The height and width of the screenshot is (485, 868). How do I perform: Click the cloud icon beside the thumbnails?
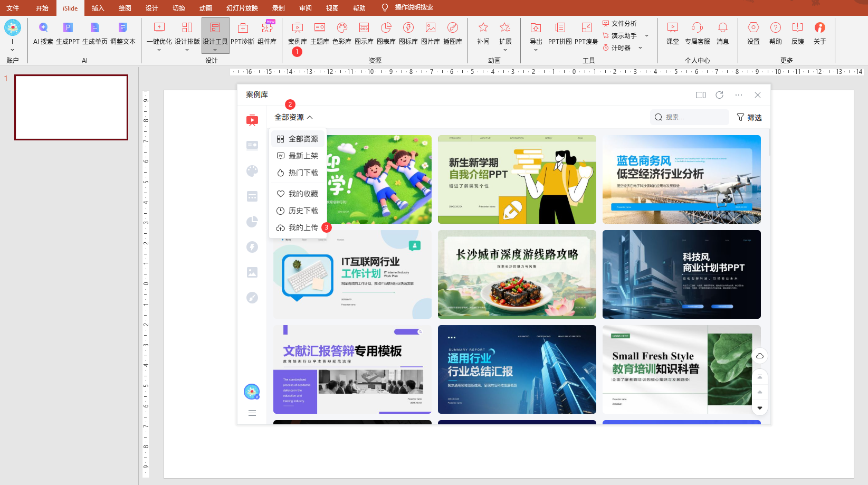tap(760, 356)
